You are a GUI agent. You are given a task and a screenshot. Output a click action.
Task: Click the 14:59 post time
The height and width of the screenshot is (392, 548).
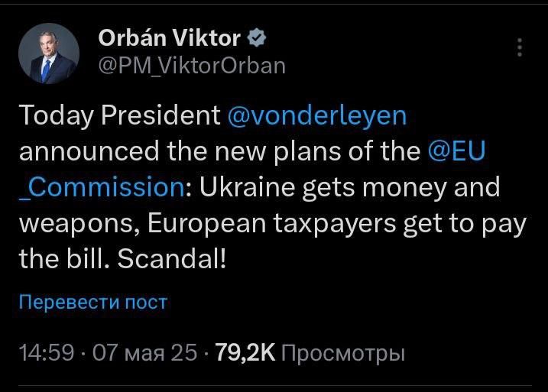point(46,353)
